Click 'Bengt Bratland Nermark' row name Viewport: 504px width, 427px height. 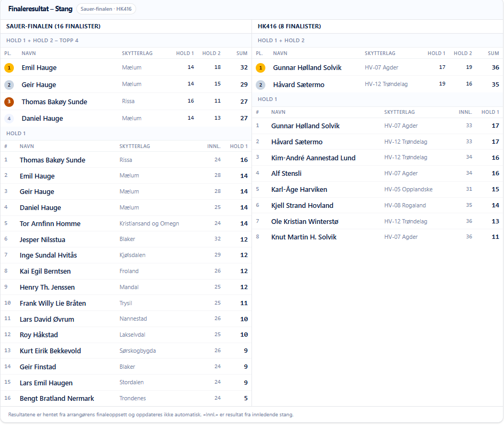57,399
